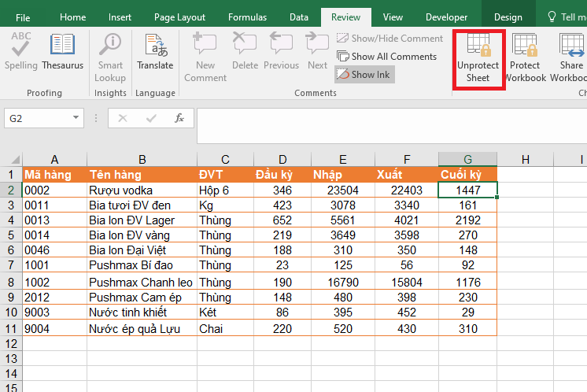Screen dimensions: 587x392
Task: Expand the Name Box dropdown arrow
Action: tap(76, 118)
